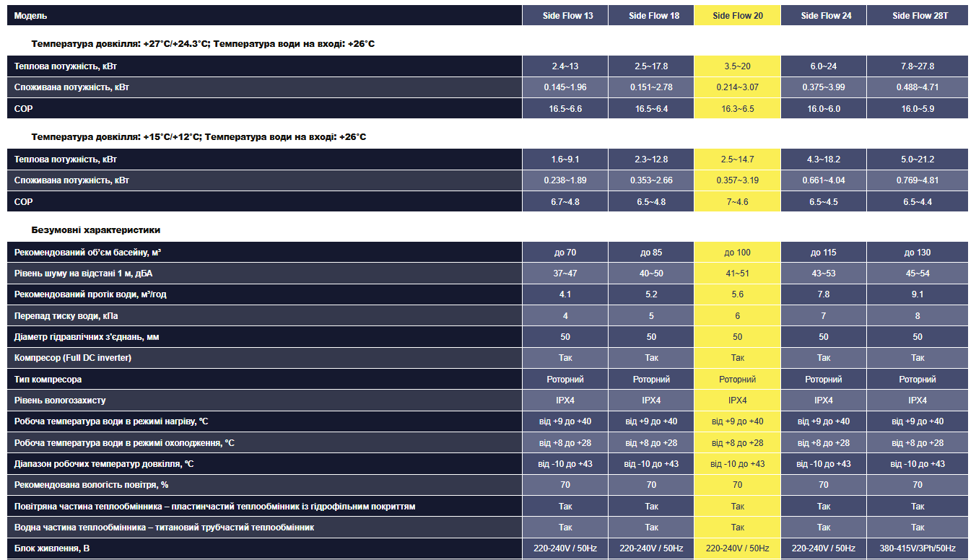Viewport: 976px width, 560px height.
Task: Click the Side Flow 28T column header
Action: tap(918, 16)
